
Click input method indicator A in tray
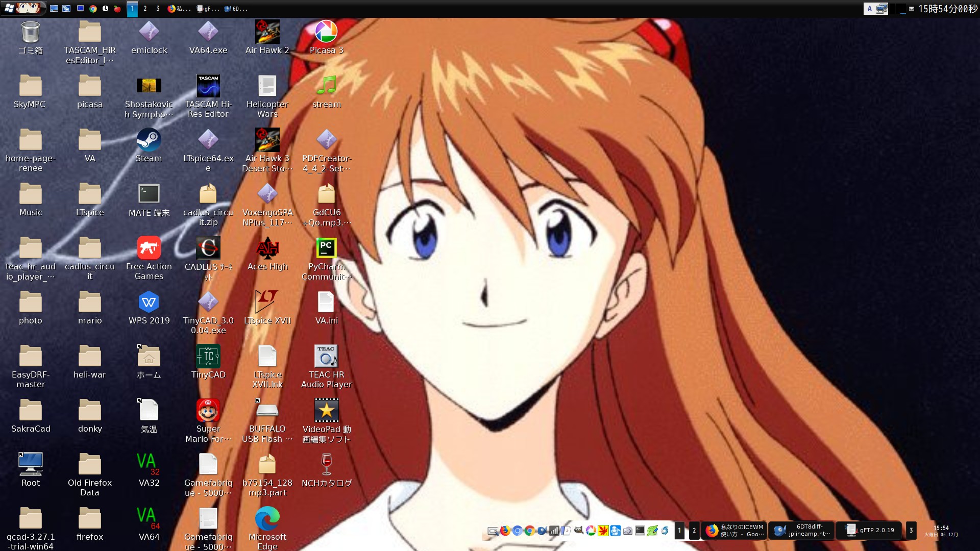click(870, 9)
